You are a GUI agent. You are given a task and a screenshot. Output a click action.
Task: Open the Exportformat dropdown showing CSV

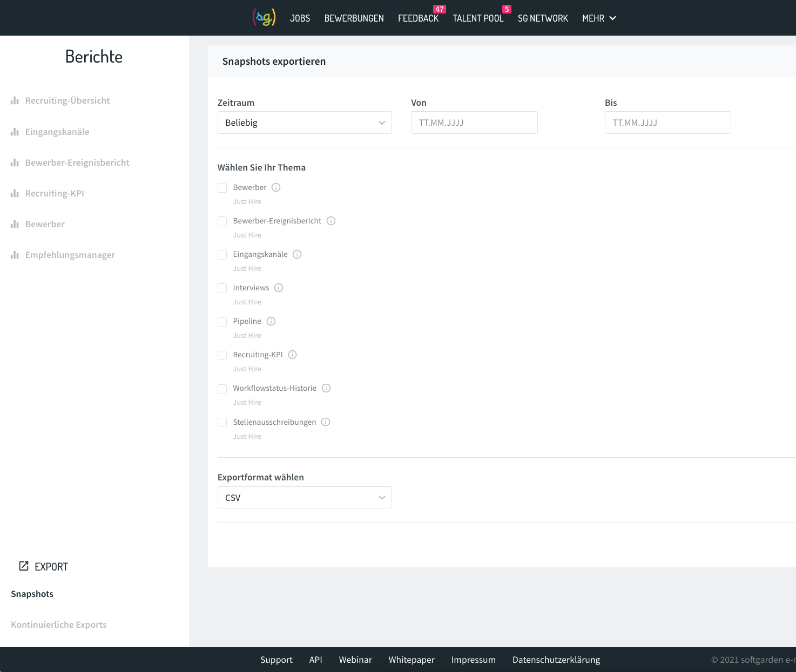pos(305,498)
